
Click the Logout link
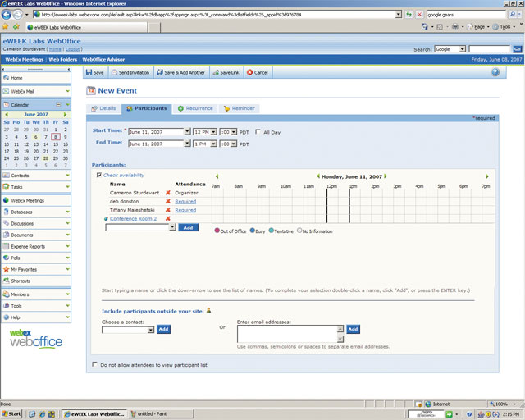point(73,49)
